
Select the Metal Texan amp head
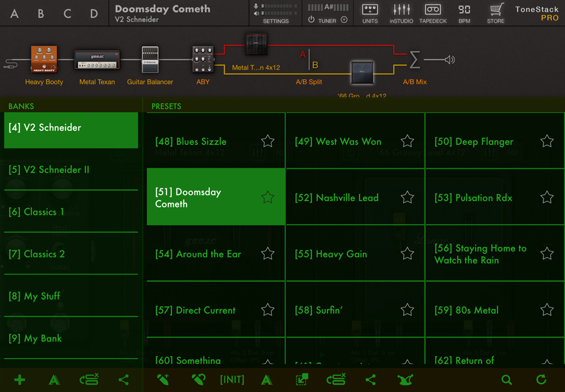(97, 60)
